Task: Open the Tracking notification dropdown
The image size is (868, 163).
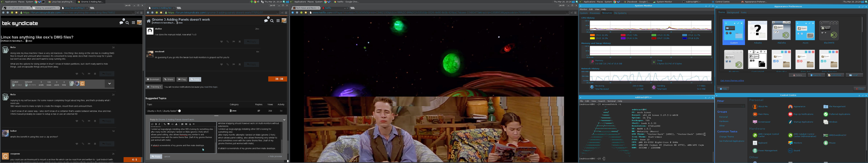Action: (x=154, y=87)
